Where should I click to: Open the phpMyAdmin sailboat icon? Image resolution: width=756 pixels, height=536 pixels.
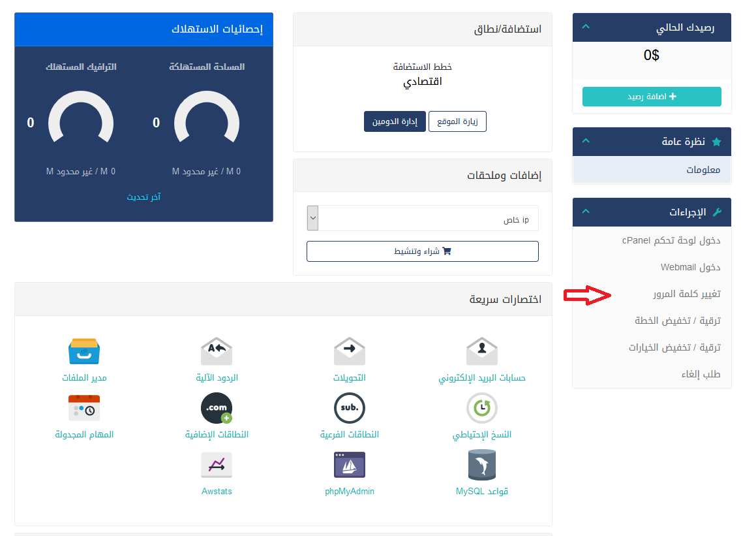pyautogui.click(x=350, y=465)
